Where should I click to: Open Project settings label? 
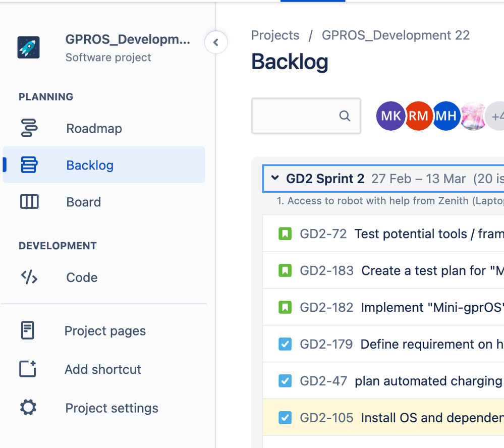tap(112, 408)
